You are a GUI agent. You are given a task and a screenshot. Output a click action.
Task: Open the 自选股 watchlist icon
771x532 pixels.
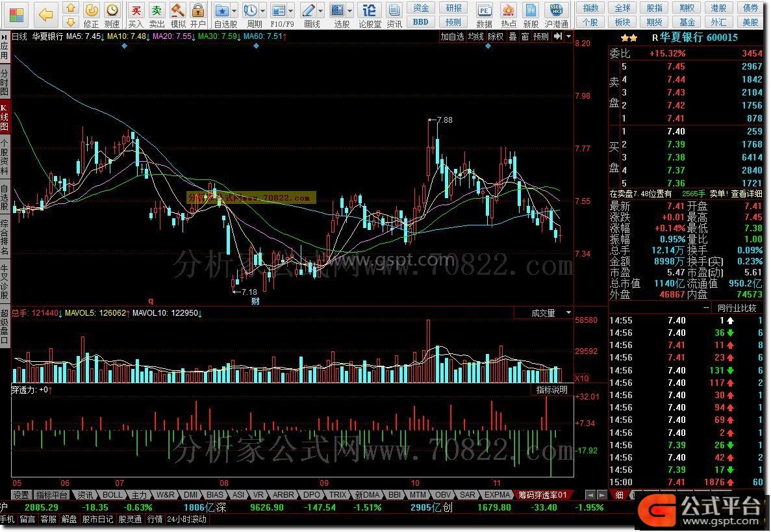click(x=222, y=15)
